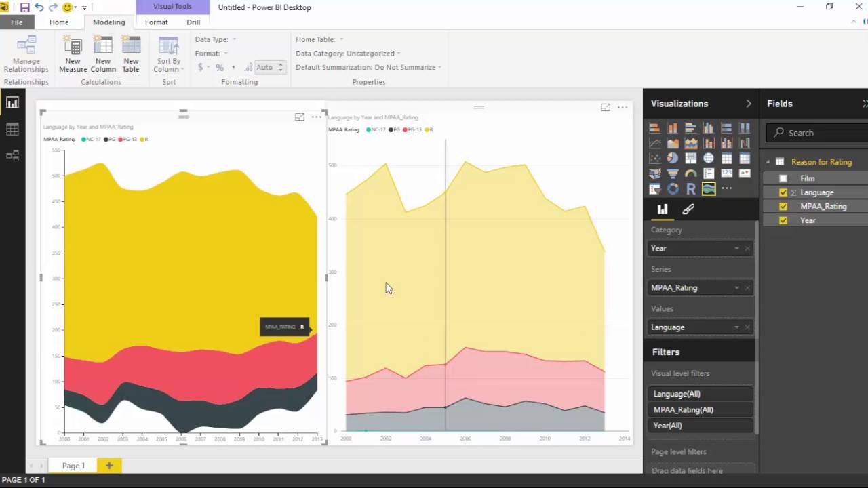Switch to Relationships view in sidebar
This screenshot has width=868, height=488.
coord(12,156)
